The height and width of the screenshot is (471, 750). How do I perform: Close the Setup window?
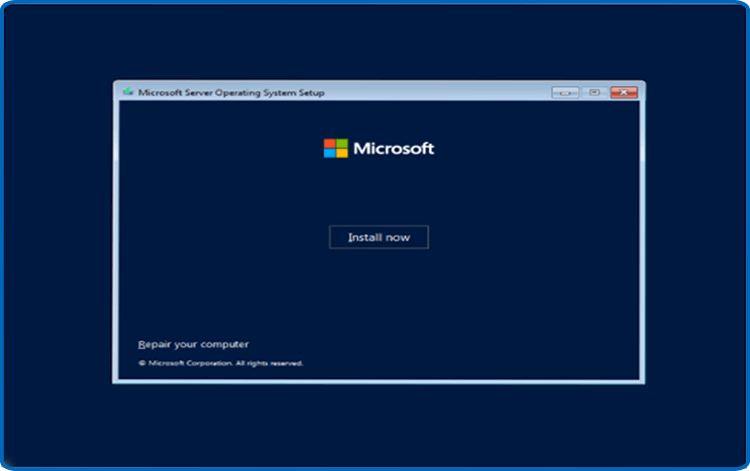624,92
